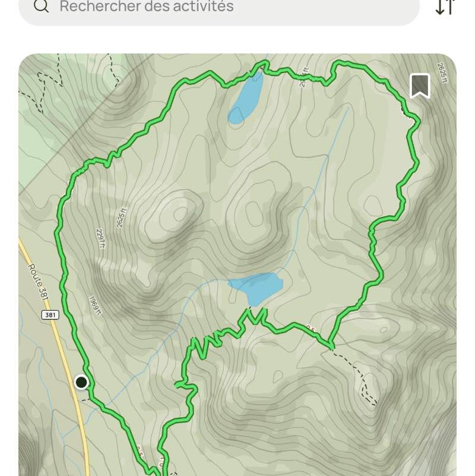
Task: Open the trail map card thumbnail
Action: click(237, 264)
